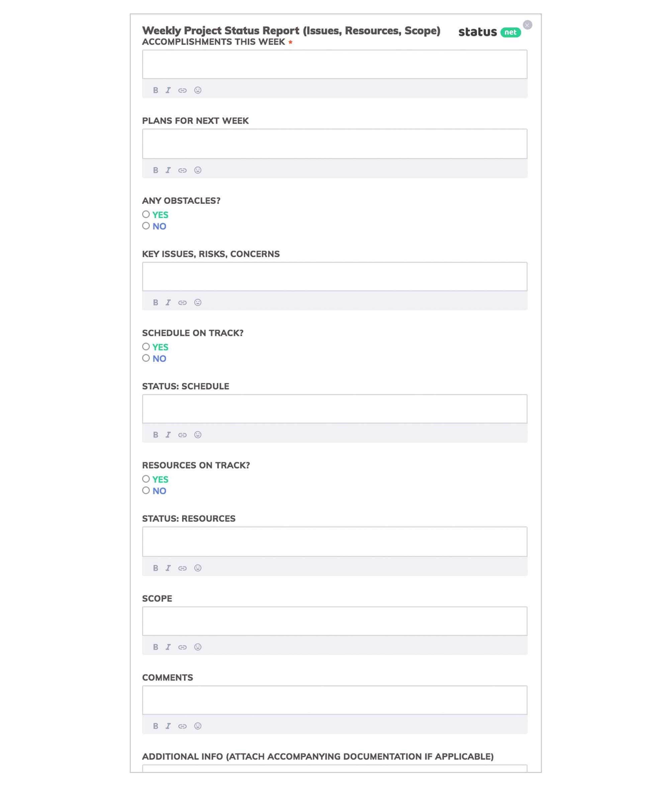The image size is (672, 786).
Task: Click the Emoji icon in Status Schedule field
Action: [x=198, y=435]
